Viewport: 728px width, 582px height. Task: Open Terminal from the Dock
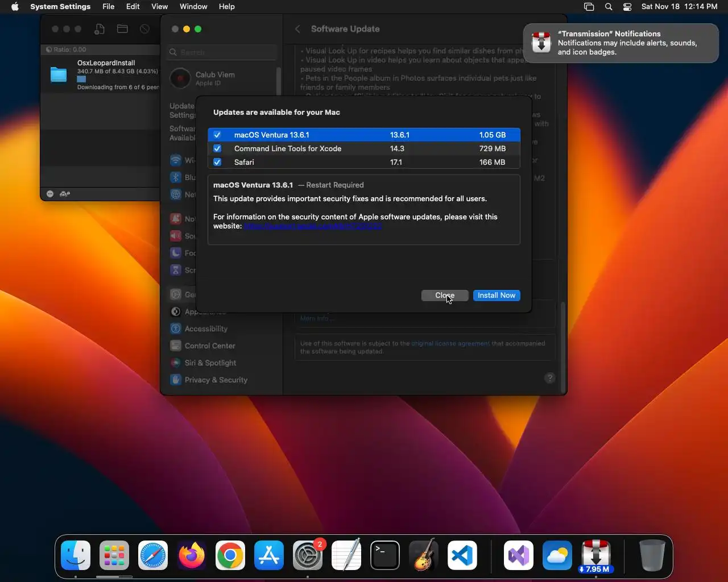pyautogui.click(x=385, y=555)
